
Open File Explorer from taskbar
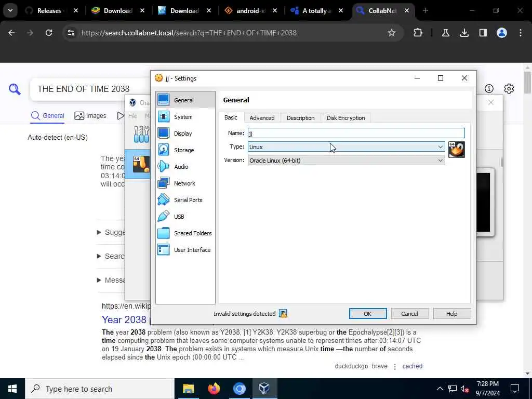pos(188,389)
